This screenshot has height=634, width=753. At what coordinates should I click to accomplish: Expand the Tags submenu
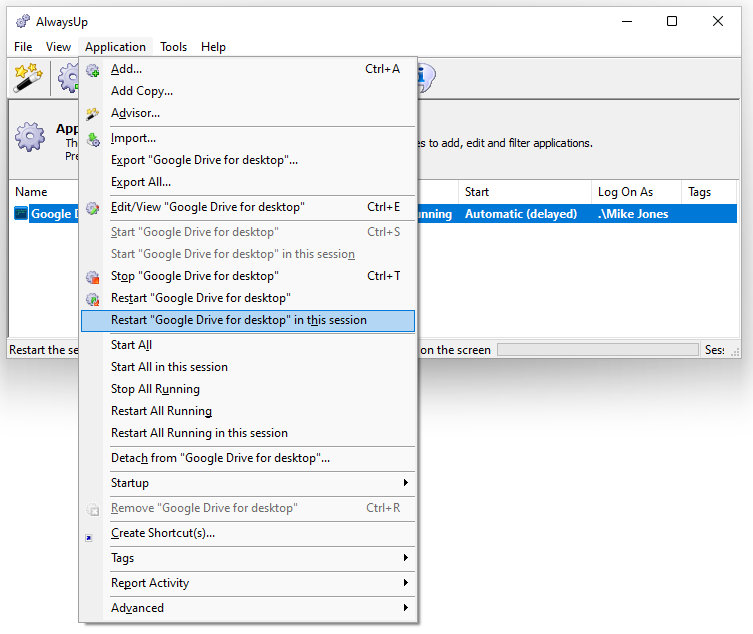click(x=405, y=558)
